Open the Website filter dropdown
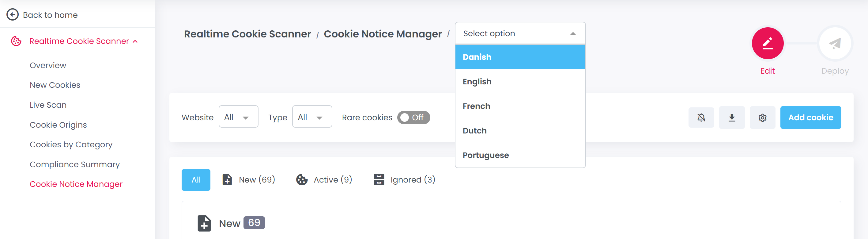The height and width of the screenshot is (239, 868). pyautogui.click(x=238, y=117)
